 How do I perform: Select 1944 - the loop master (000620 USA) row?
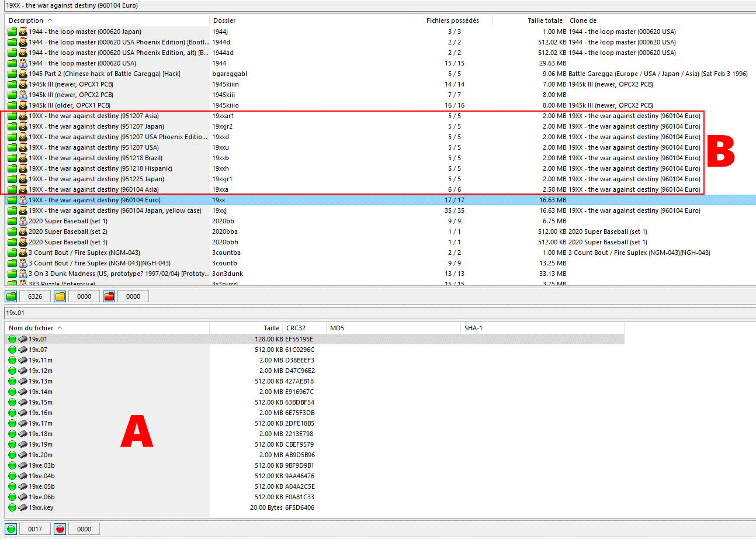[x=82, y=63]
